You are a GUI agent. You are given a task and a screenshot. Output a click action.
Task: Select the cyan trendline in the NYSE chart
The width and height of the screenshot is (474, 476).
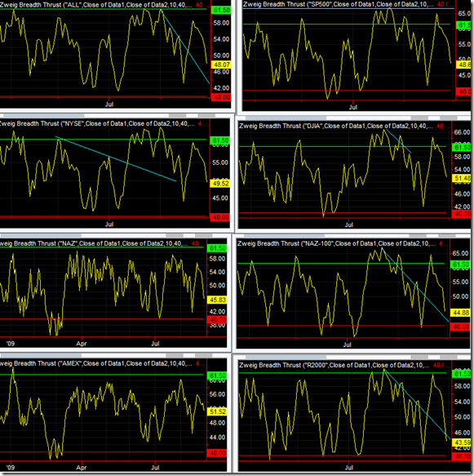pyautogui.click(x=116, y=159)
